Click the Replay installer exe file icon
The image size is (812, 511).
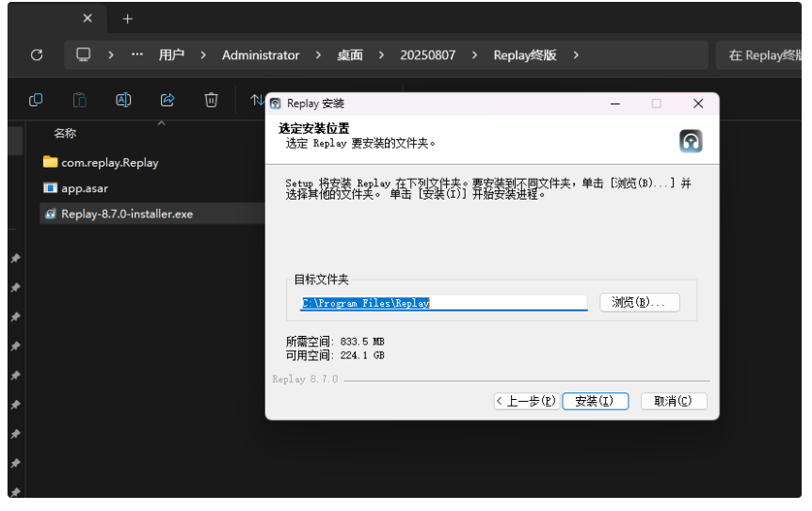pos(50,214)
